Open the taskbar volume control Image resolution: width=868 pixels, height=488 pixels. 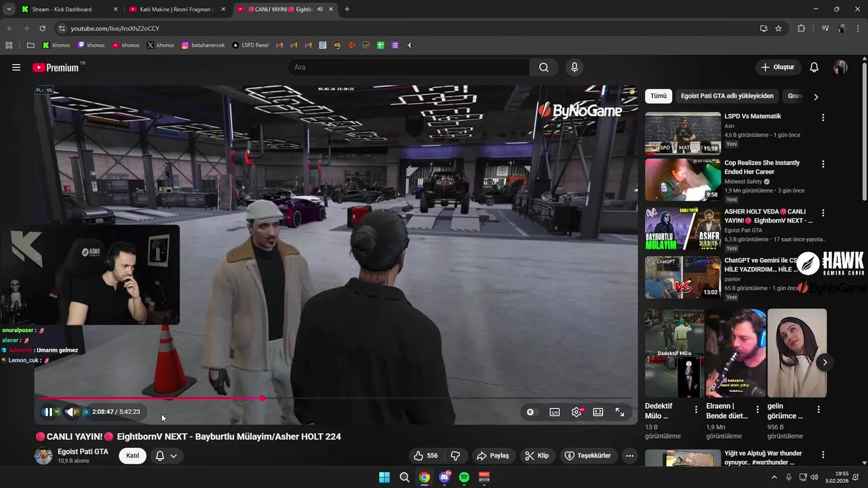tap(814, 477)
